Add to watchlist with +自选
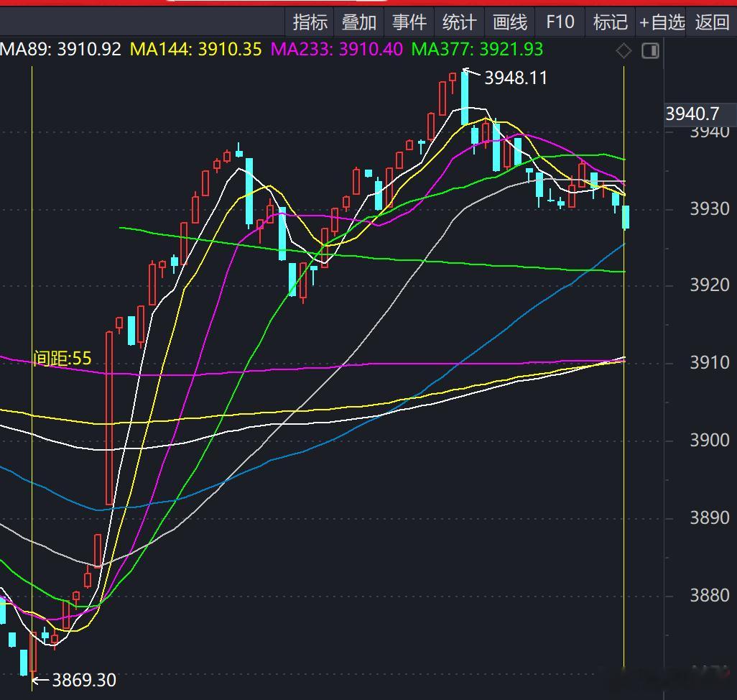The height and width of the screenshot is (700, 737). click(x=662, y=22)
